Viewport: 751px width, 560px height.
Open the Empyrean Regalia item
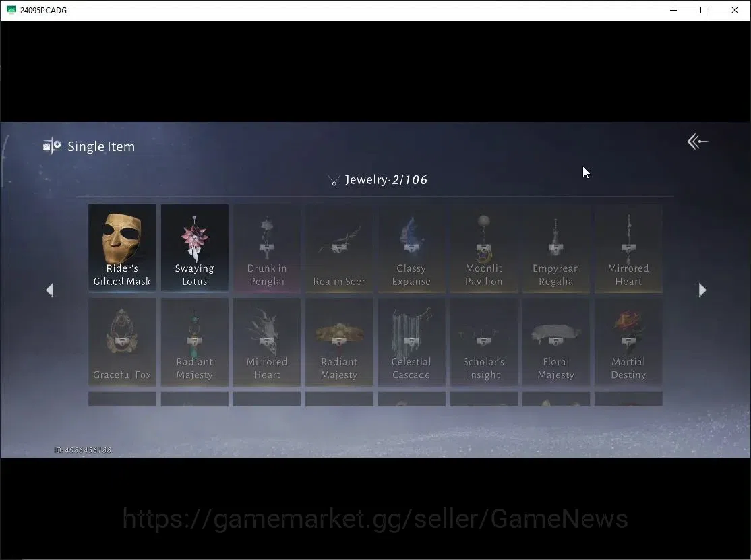(556, 247)
